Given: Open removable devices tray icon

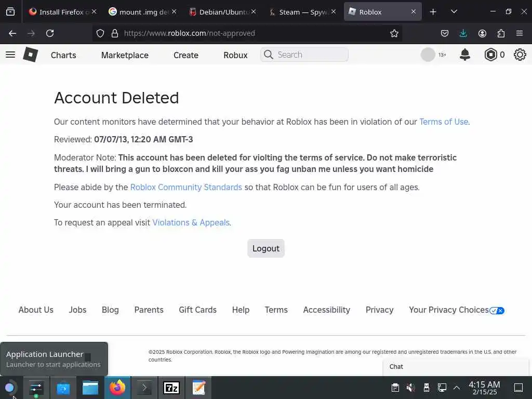Looking at the screenshot, I should (427, 388).
